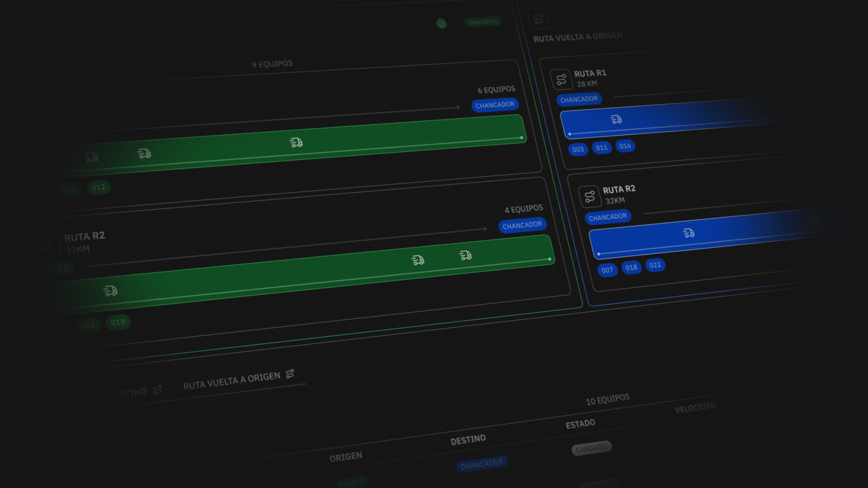
Task: Click green equipment badge 019
Action: click(x=118, y=322)
